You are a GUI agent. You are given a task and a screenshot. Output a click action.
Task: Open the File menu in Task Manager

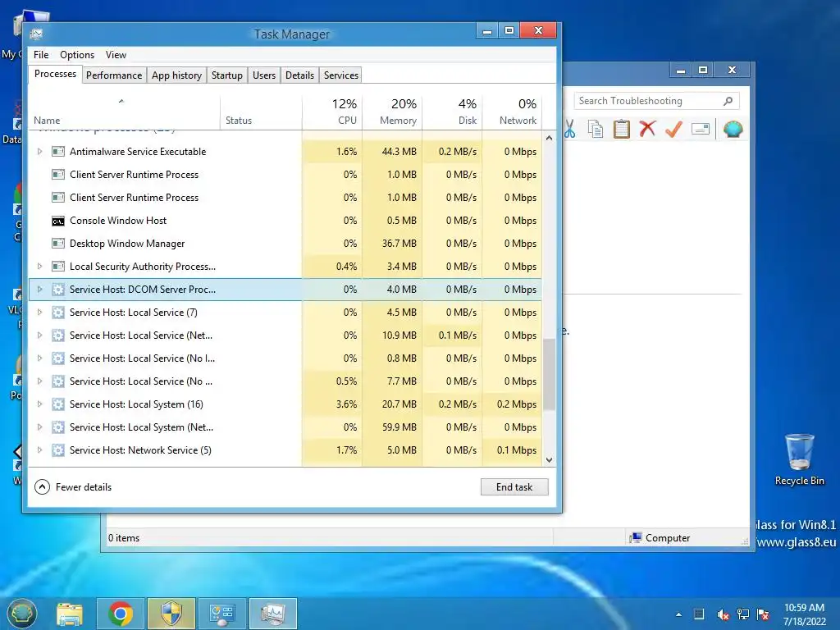pyautogui.click(x=41, y=55)
